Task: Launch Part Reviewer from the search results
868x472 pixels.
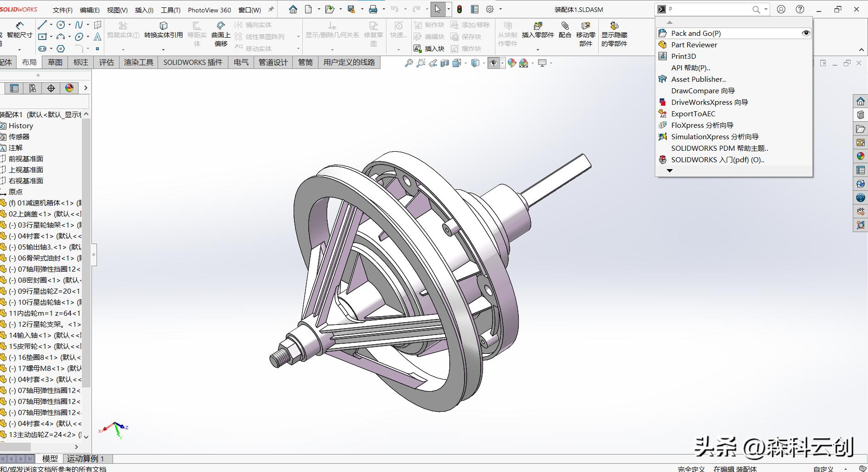Action: [694, 45]
